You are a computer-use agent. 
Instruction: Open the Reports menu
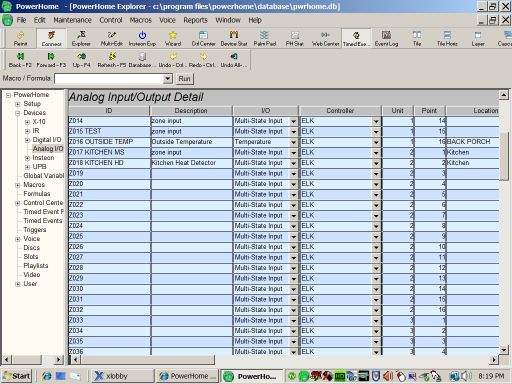click(x=195, y=20)
